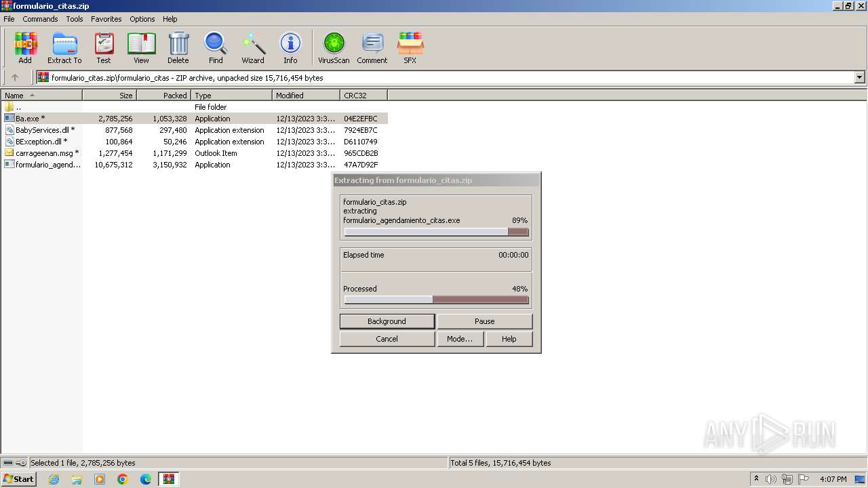Click the BabyServices.dll file icon
The height and width of the screenshot is (488, 868).
[x=9, y=130]
